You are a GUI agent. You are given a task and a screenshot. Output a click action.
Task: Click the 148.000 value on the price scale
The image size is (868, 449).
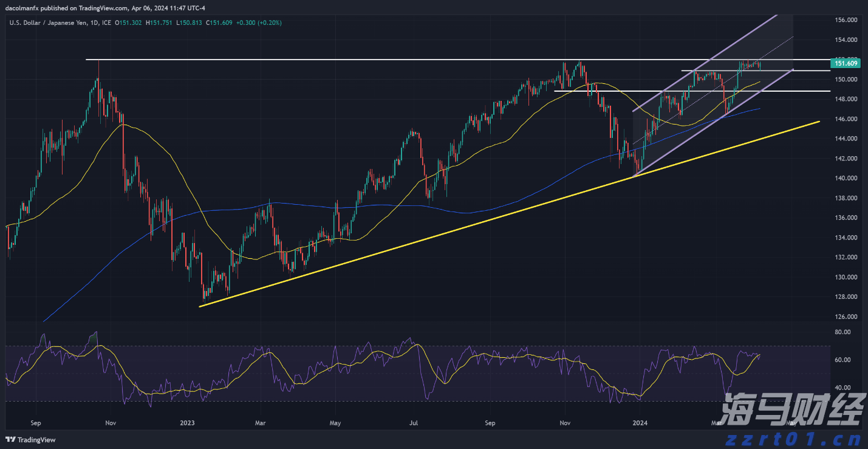click(847, 100)
